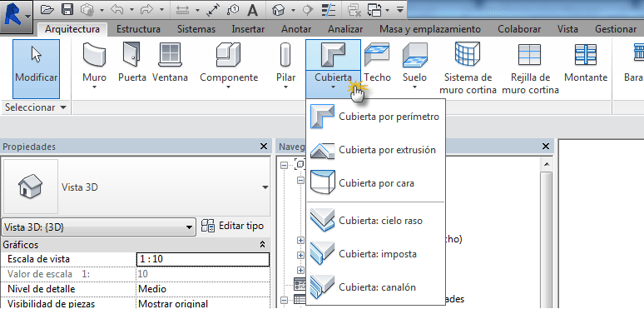The image size is (644, 329).
Task: Click the Redo arrow icon
Action: click(147, 9)
